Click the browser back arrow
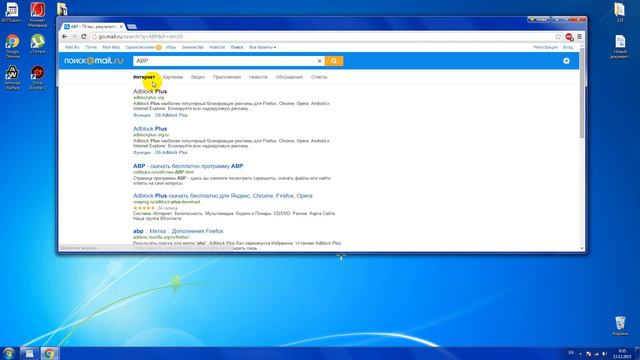The width and height of the screenshot is (640, 360). [64, 37]
